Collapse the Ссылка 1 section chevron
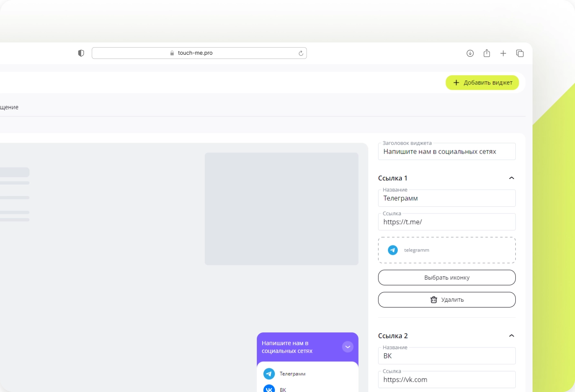This screenshot has height=392, width=575. point(512,178)
